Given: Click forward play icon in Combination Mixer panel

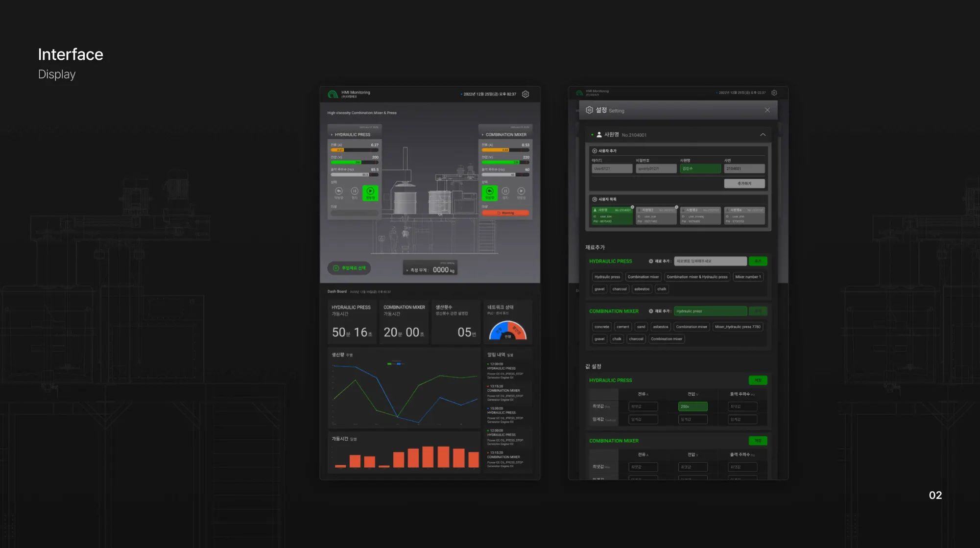Looking at the screenshot, I should [521, 191].
